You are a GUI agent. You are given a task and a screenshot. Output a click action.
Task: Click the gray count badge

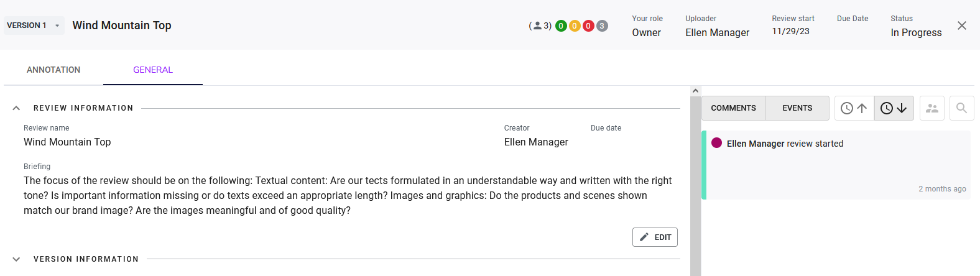click(602, 26)
